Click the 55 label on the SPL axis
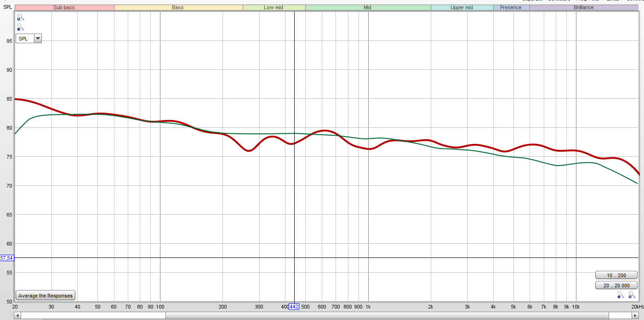 pyautogui.click(x=9, y=273)
